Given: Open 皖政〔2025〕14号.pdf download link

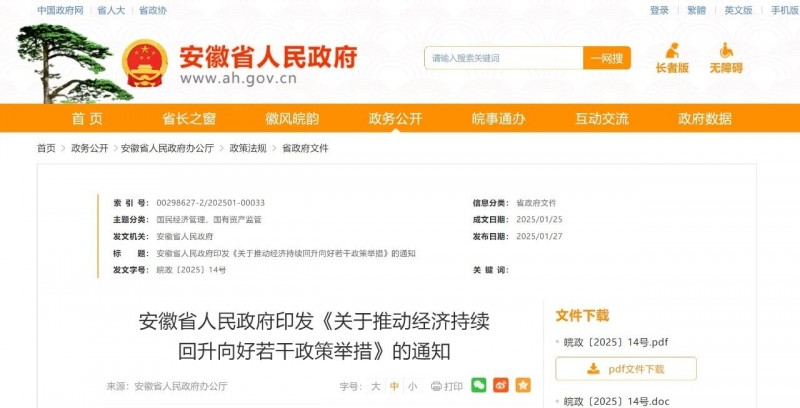Looking at the screenshot, I should click(616, 342).
